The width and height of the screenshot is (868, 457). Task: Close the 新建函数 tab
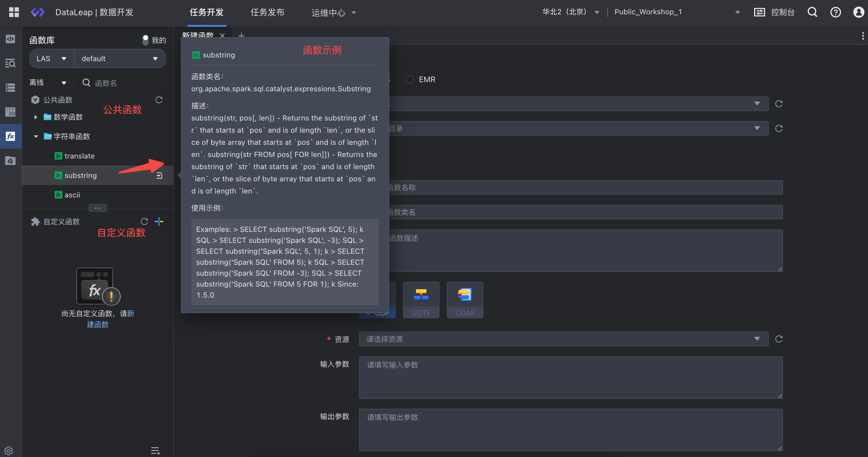point(222,35)
